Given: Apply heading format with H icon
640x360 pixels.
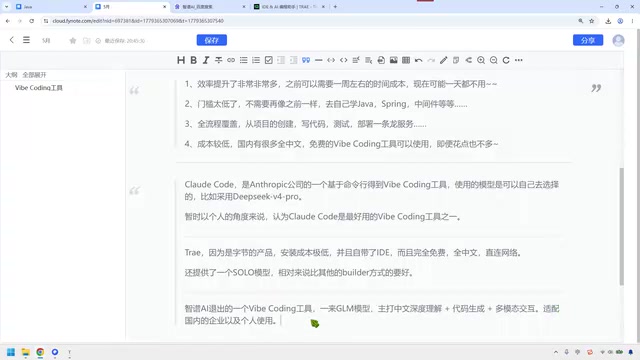Looking at the screenshot, I should point(181,60).
